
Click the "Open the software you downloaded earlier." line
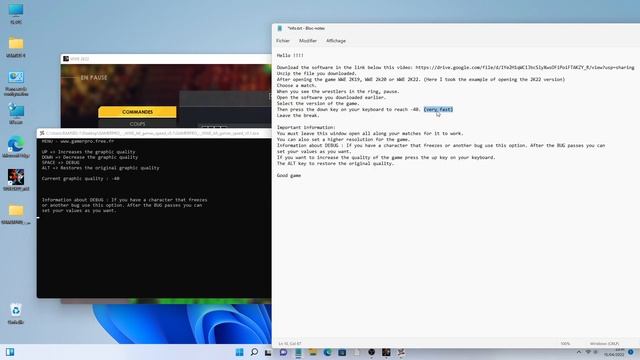click(x=331, y=98)
